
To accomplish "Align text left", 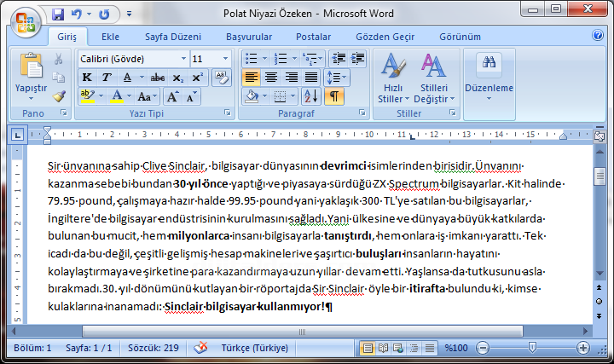I will coord(251,77).
